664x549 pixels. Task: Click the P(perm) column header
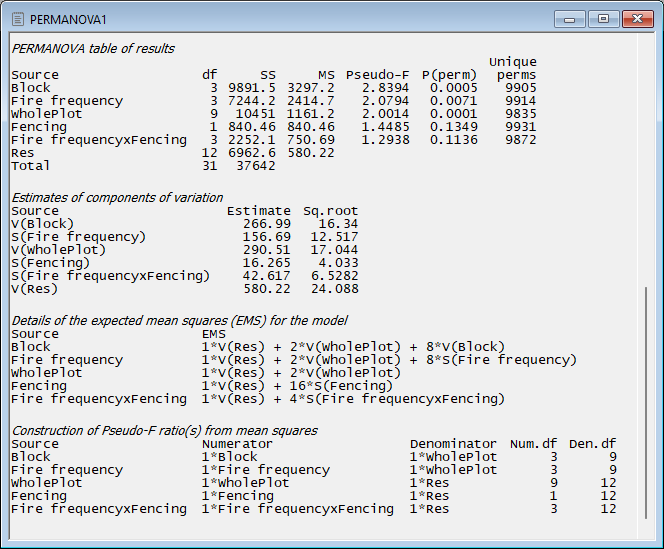pyautogui.click(x=450, y=75)
